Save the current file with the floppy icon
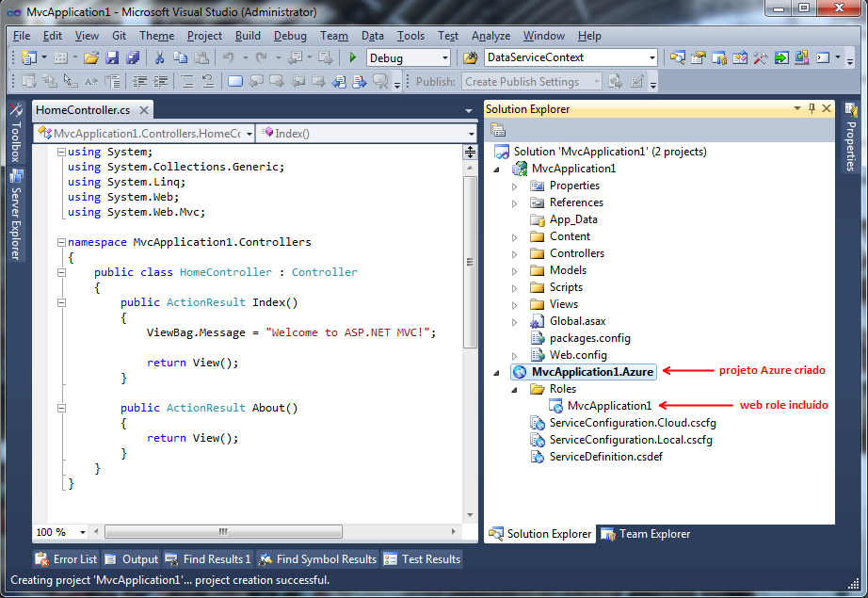The image size is (868, 598). click(x=112, y=57)
